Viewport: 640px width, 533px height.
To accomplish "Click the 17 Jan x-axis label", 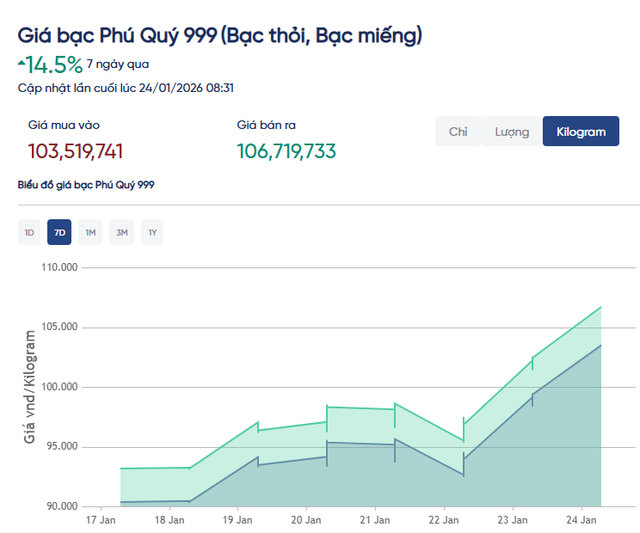I will coord(100,520).
